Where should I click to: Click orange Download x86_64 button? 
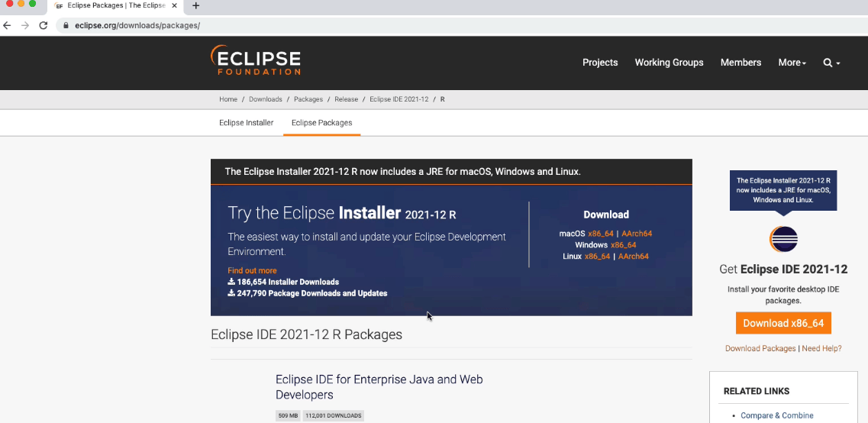coord(783,323)
